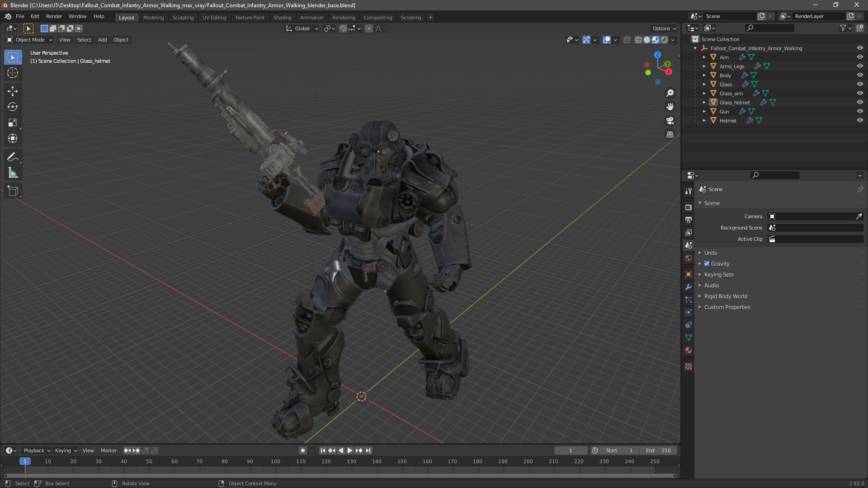Toggle the Gravity checkbox
This screenshot has width=868, height=488.
[x=707, y=263]
